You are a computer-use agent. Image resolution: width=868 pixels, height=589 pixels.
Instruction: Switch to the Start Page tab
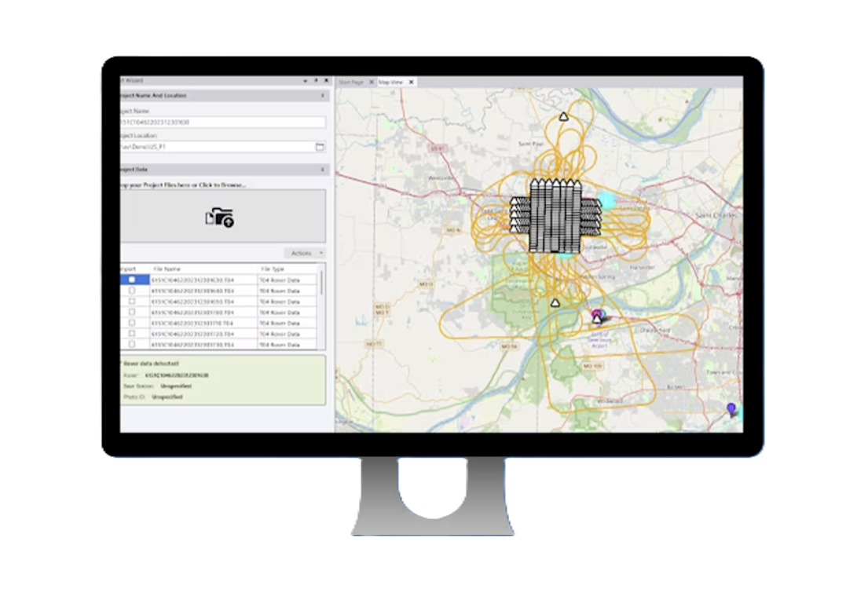tap(352, 80)
